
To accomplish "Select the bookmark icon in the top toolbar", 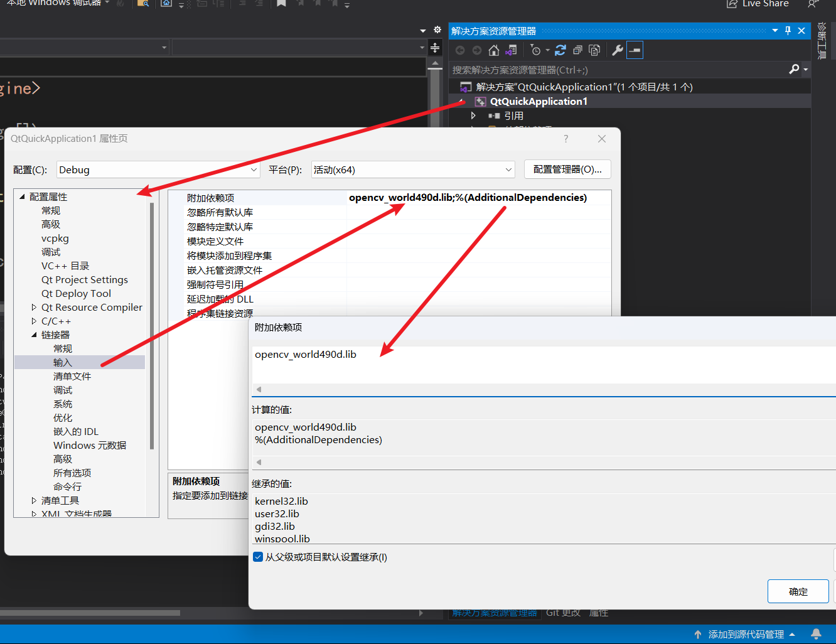I will click(281, 4).
